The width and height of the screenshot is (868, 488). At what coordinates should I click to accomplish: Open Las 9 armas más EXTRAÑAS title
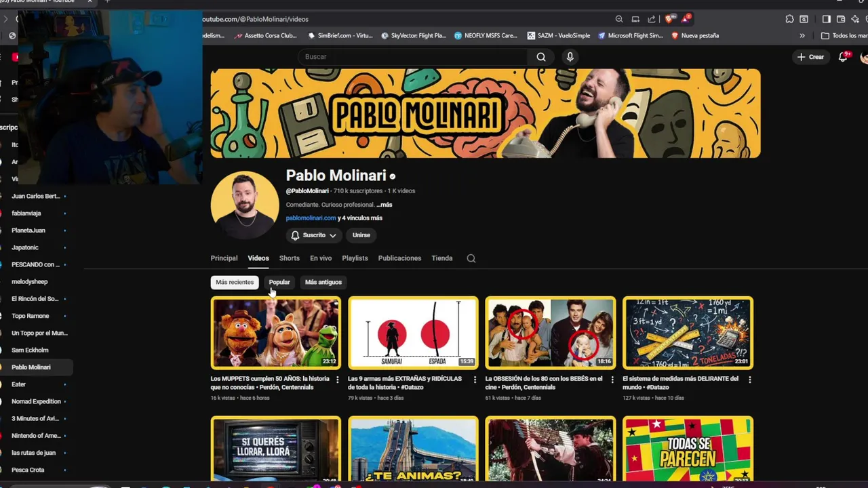pyautogui.click(x=405, y=383)
